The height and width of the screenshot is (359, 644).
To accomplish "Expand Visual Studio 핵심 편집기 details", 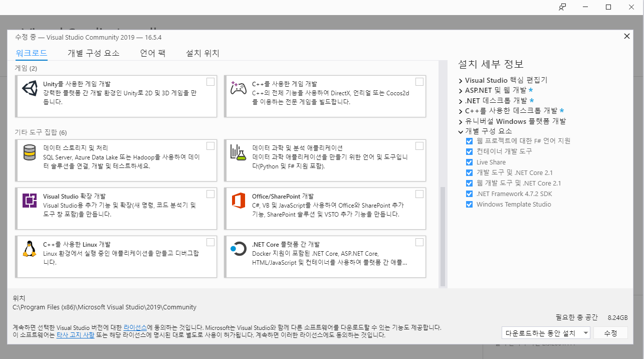I will (461, 80).
